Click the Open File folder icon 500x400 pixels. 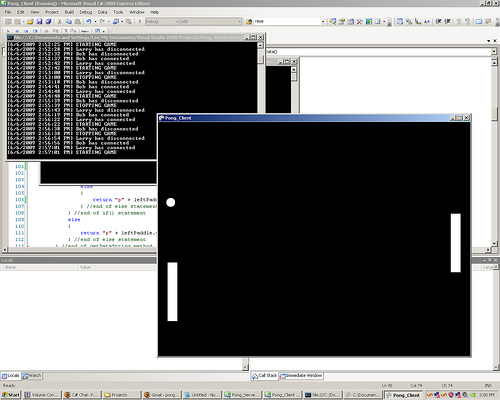point(30,22)
